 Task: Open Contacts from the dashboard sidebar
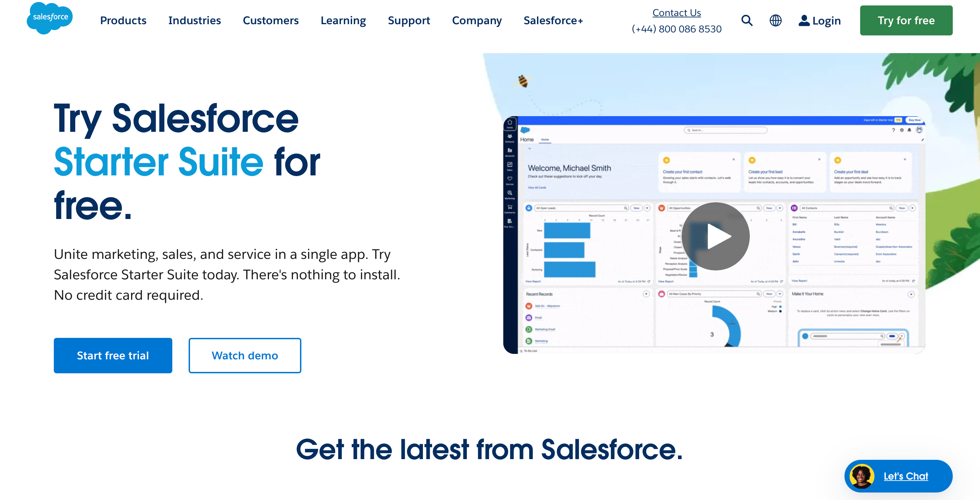[510, 136]
